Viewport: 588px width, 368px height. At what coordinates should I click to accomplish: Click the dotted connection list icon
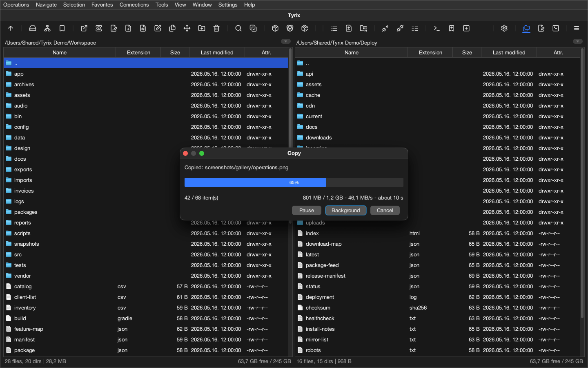(x=415, y=28)
